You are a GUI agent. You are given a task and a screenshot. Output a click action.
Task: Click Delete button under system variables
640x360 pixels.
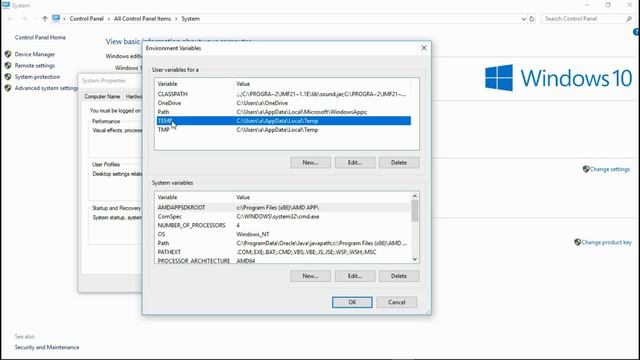pos(399,276)
